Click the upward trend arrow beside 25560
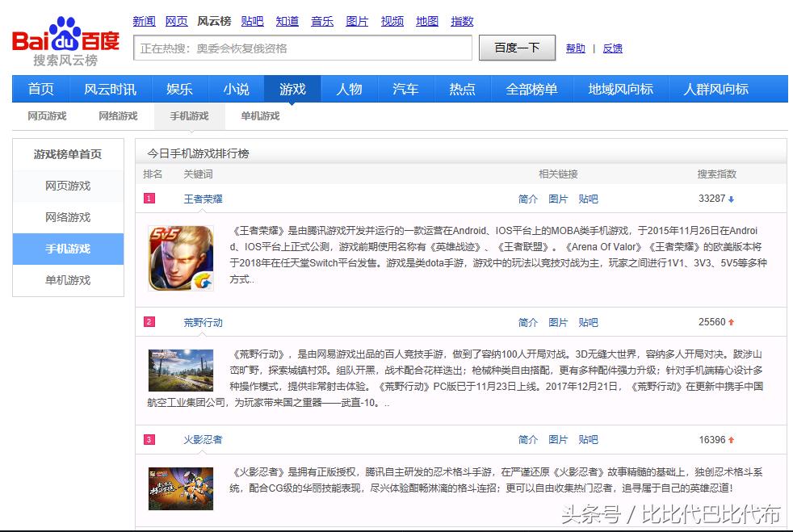Viewport: 793px width, 532px height. (x=733, y=322)
